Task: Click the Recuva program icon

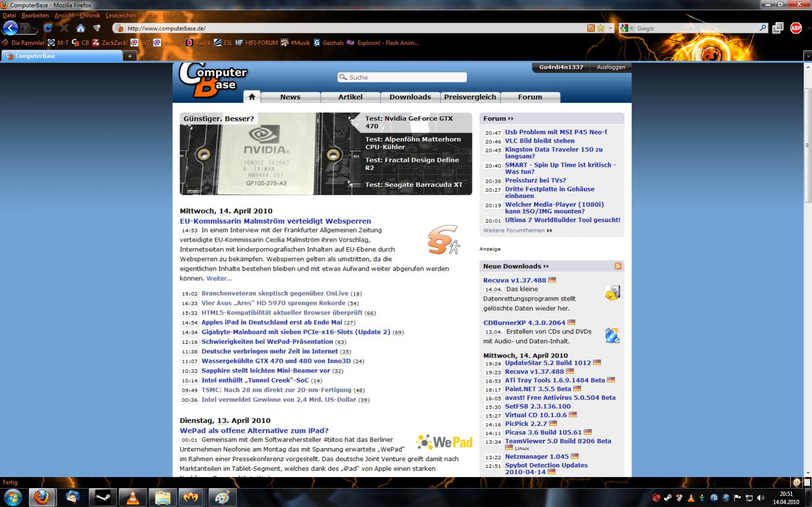Action: (x=612, y=293)
